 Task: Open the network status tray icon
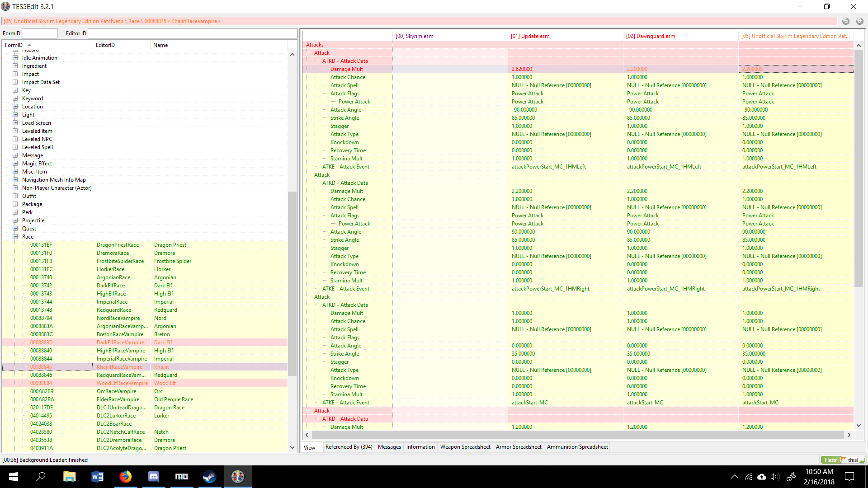[x=749, y=477]
